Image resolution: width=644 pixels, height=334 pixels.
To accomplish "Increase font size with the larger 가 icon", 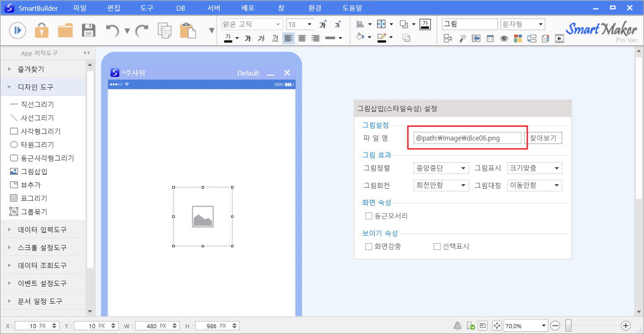I will pos(322,24).
